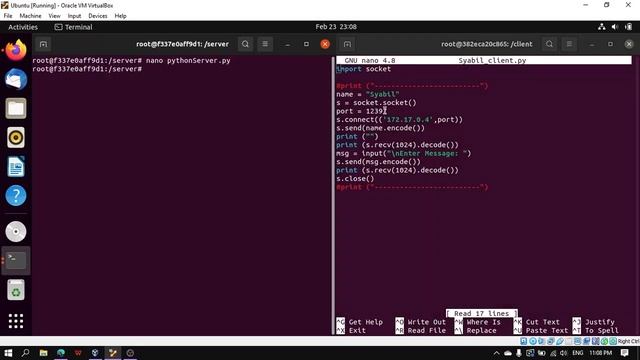Click the Windows taskbar search icon
Image resolution: width=640 pixels, height=360 pixels.
click(x=25, y=353)
